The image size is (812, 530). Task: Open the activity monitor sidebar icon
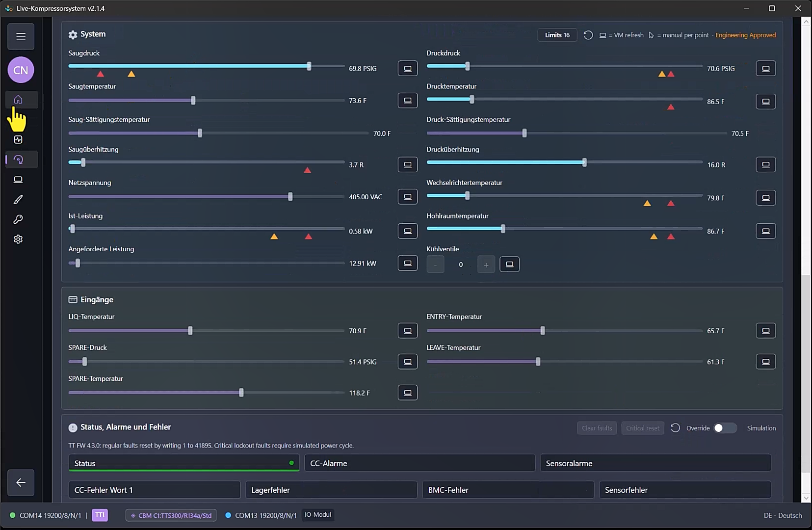coord(18,139)
